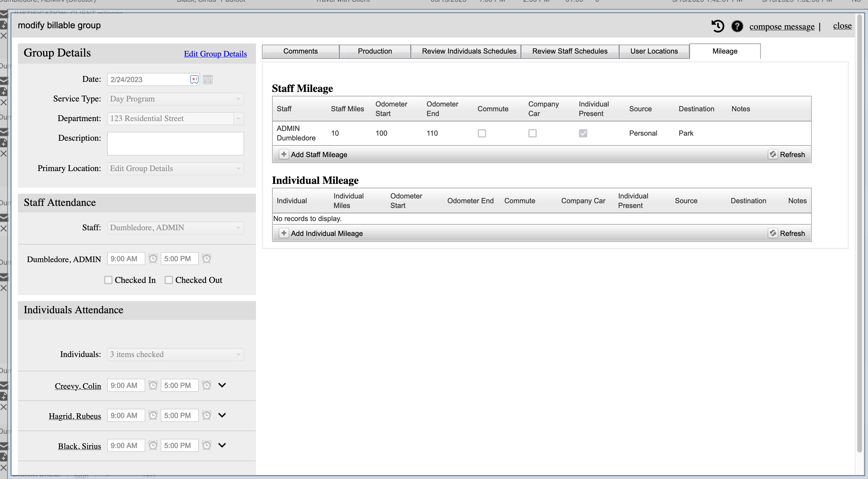The width and height of the screenshot is (868, 479).
Task: Click Odometer End header in Staff Mileage
Action: click(442, 109)
